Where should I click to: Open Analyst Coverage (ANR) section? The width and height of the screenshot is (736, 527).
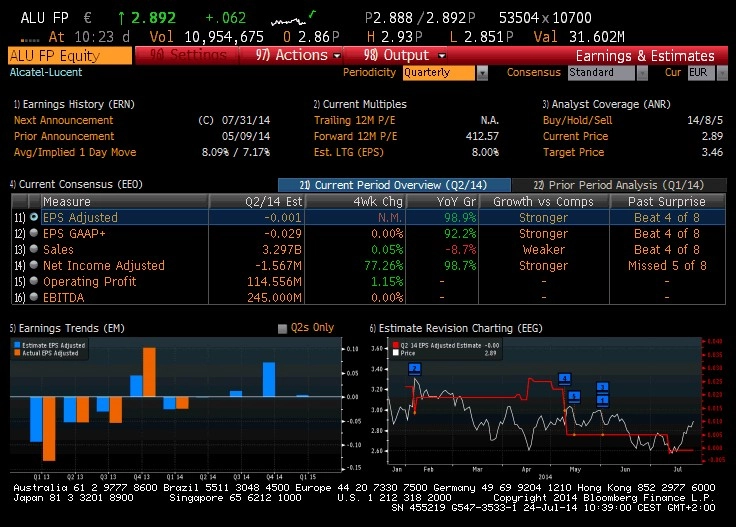pyautogui.click(x=606, y=104)
